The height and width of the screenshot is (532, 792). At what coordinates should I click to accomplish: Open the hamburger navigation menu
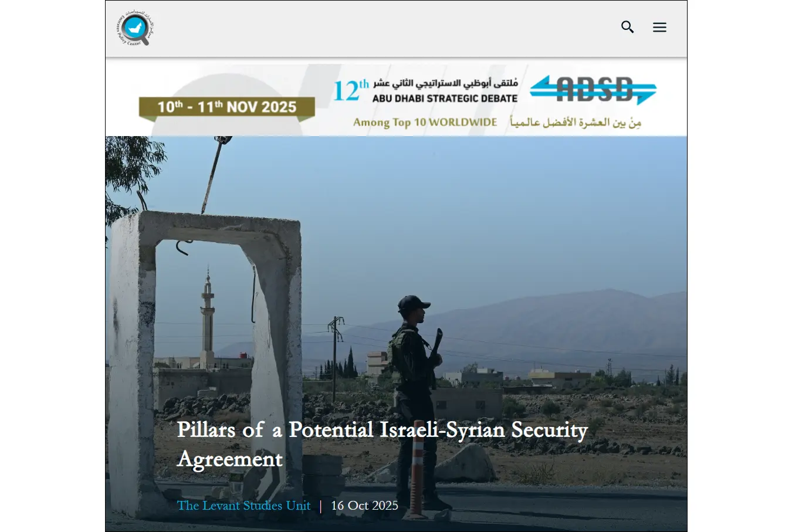(x=659, y=27)
